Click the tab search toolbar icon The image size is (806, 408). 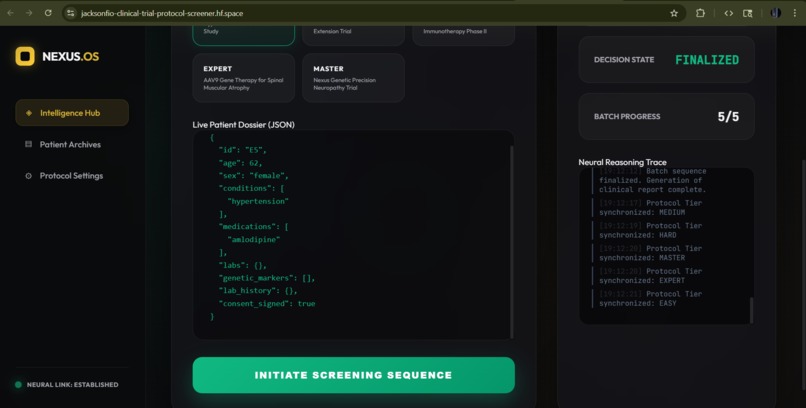(748, 13)
